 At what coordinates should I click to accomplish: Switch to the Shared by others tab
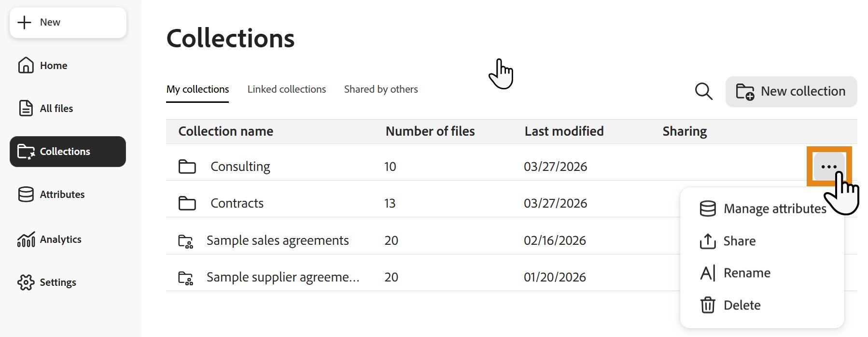click(x=381, y=89)
